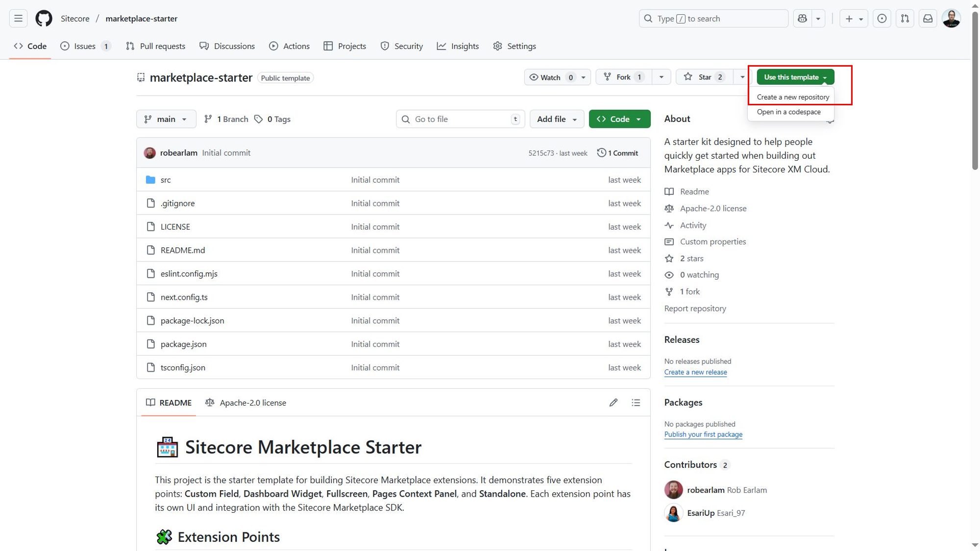Open the GitHub home via octocat logo
The width and height of the screenshot is (980, 551).
(44, 18)
